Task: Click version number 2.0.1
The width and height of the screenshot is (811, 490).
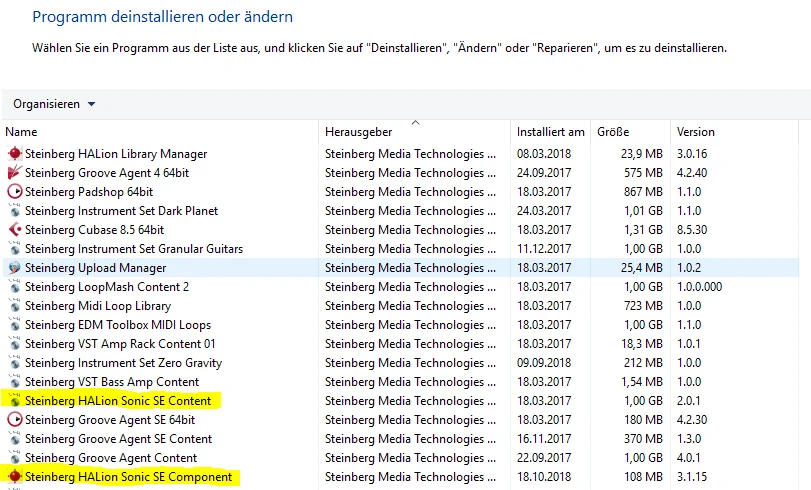Action: (x=688, y=401)
